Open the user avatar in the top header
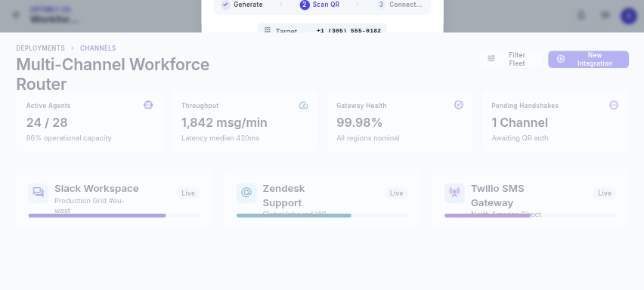The width and height of the screenshot is (644, 290). coord(629,16)
